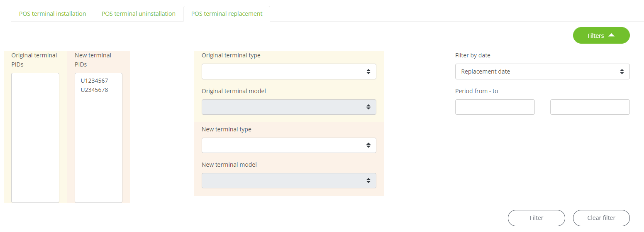Focus the Period from date field

pos(495,107)
